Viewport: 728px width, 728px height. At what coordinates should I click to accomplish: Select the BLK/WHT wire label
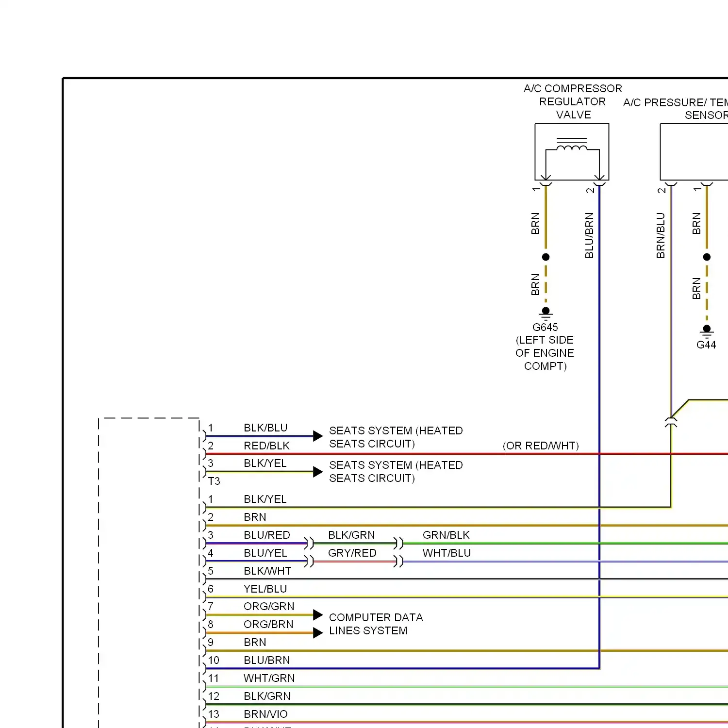267,571
